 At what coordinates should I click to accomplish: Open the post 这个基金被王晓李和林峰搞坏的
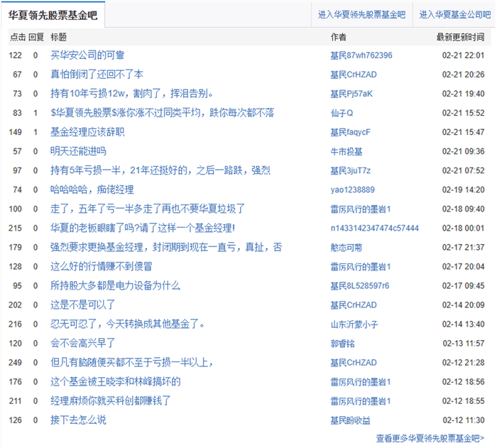pyautogui.click(x=115, y=382)
